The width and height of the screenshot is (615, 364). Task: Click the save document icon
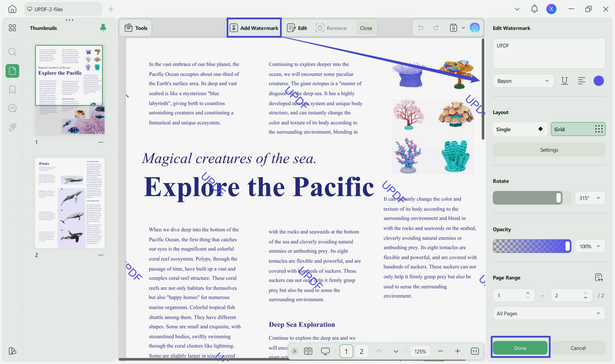point(453,28)
